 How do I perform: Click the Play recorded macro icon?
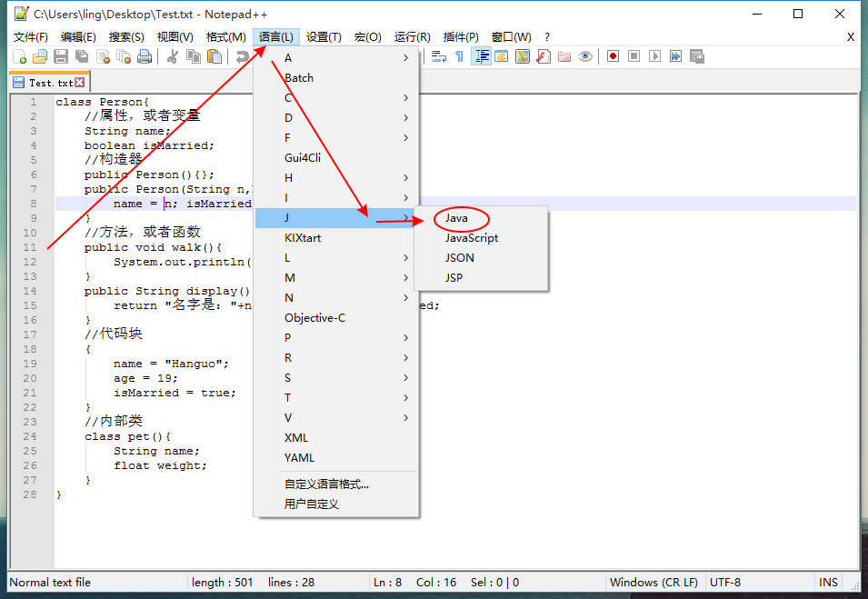point(655,56)
